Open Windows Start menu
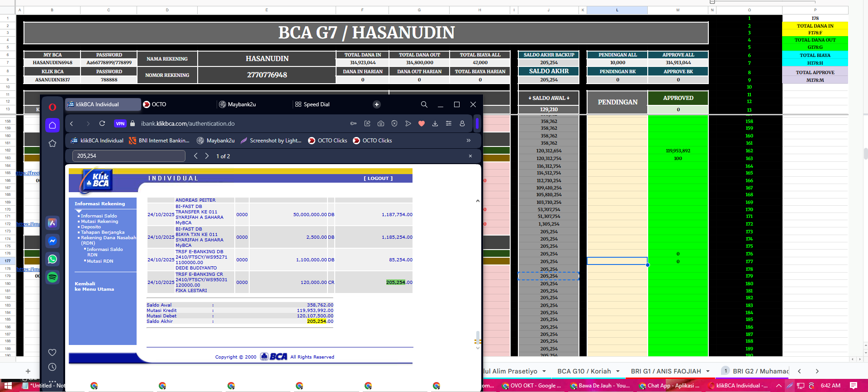Screen dimensions: 868x392 8,386
